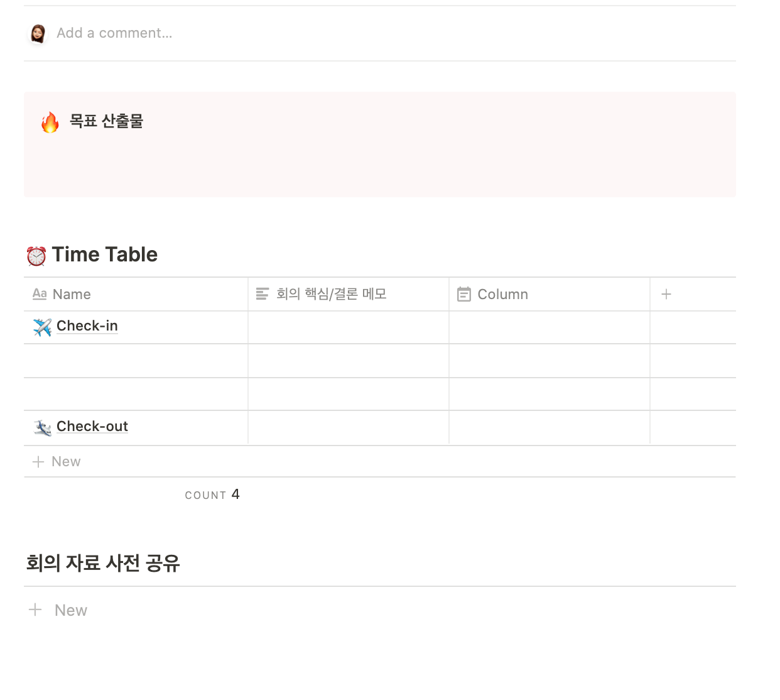Image resolution: width=780 pixels, height=700 pixels.
Task: Click the COUNT 4 calculation summary
Action: 212,495
